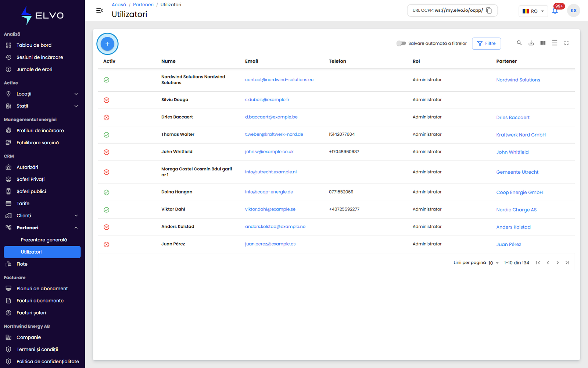
Task: Collapse the Parteneri sidebar section
Action: point(42,228)
